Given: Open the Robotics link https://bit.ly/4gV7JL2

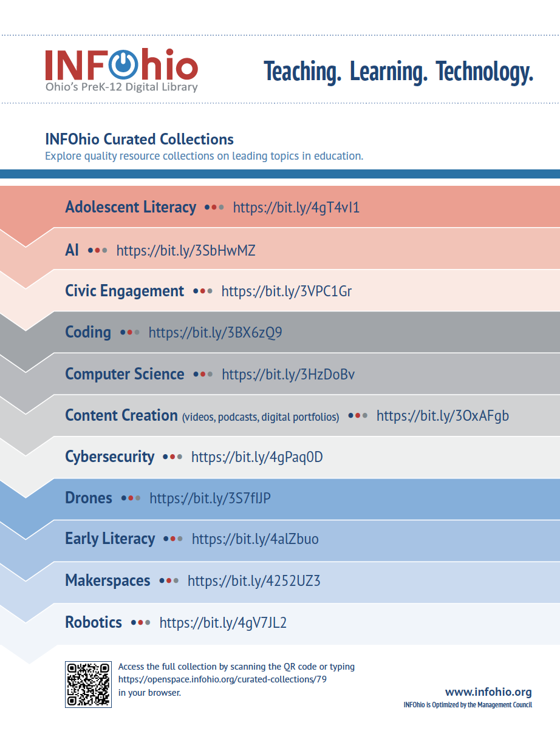Looking at the screenshot, I should coord(223,623).
